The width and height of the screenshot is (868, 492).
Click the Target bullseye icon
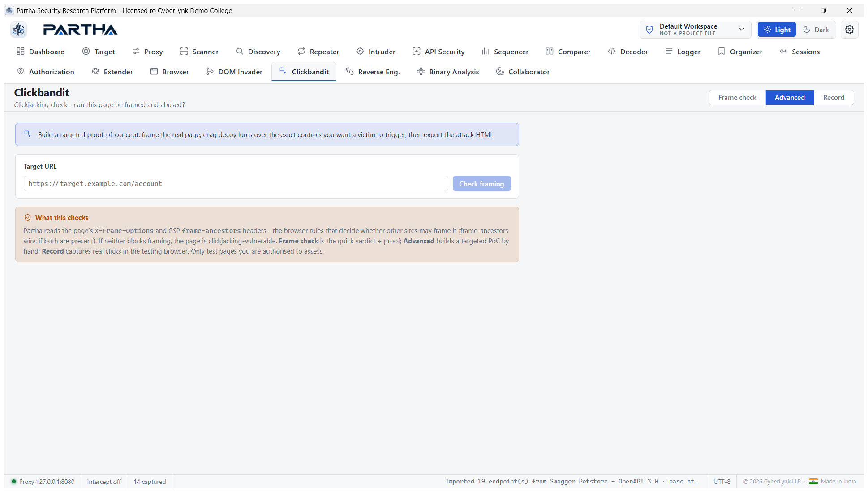(86, 52)
